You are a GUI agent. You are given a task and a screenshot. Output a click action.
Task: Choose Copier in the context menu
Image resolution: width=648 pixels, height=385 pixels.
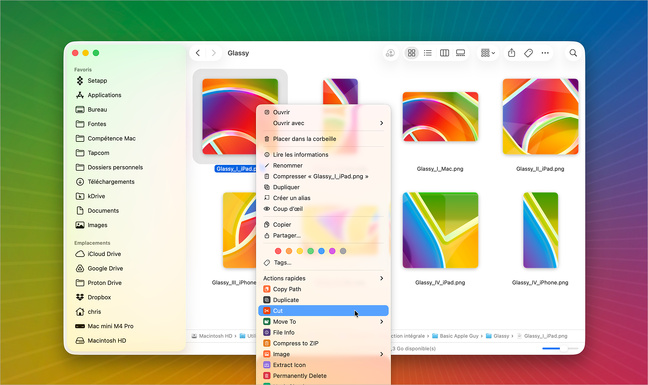click(323, 225)
